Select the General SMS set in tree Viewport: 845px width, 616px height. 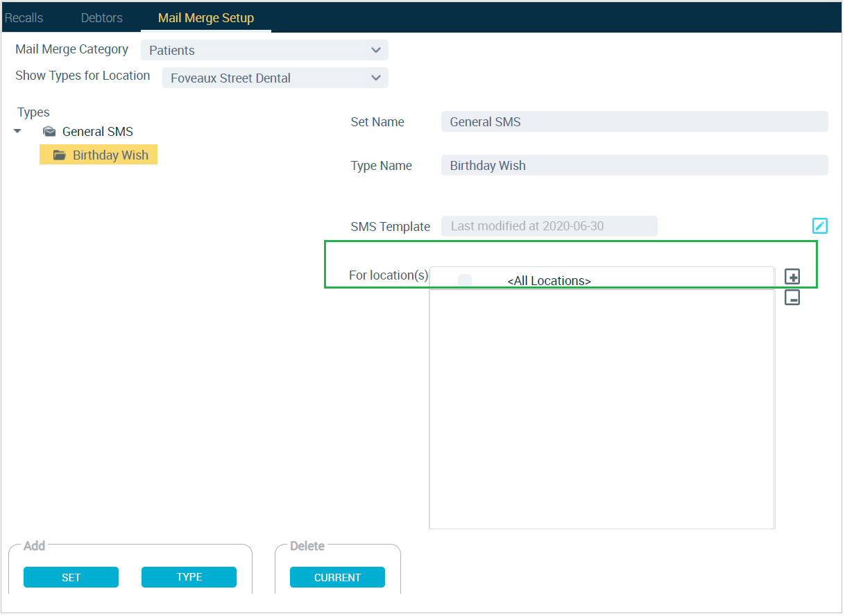[98, 131]
